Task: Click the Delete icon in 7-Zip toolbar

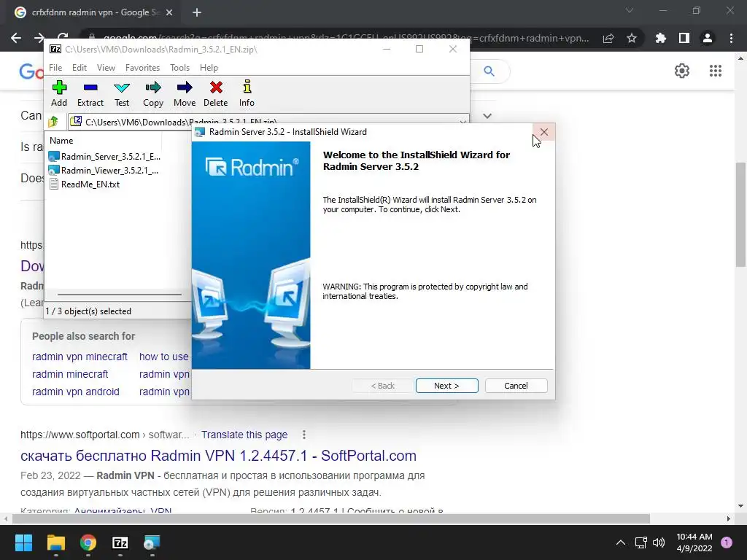Action: click(216, 87)
